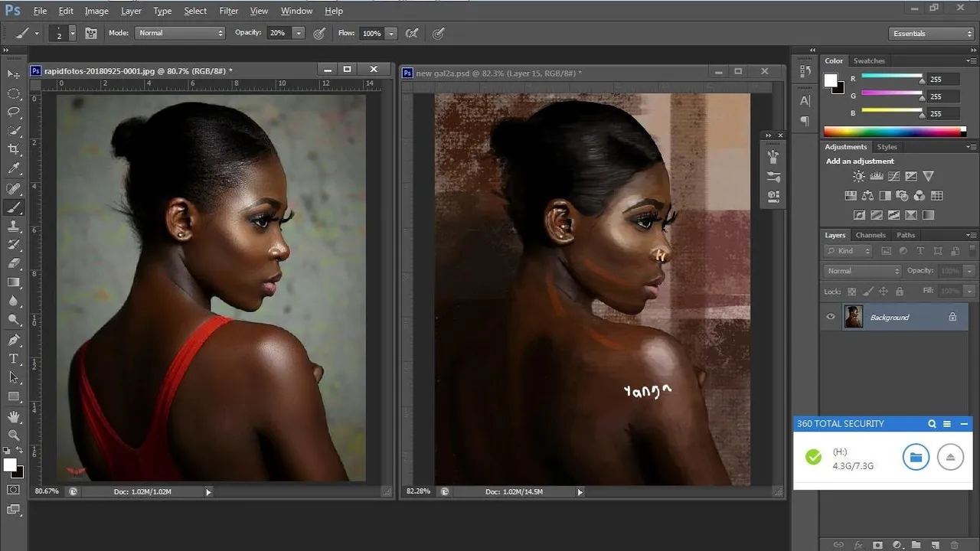
Task: Toggle pressure for size in options bar
Action: click(439, 33)
